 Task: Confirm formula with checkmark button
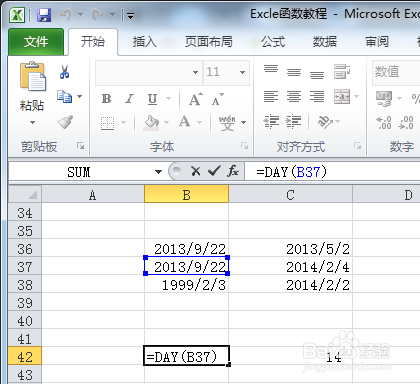point(214,171)
